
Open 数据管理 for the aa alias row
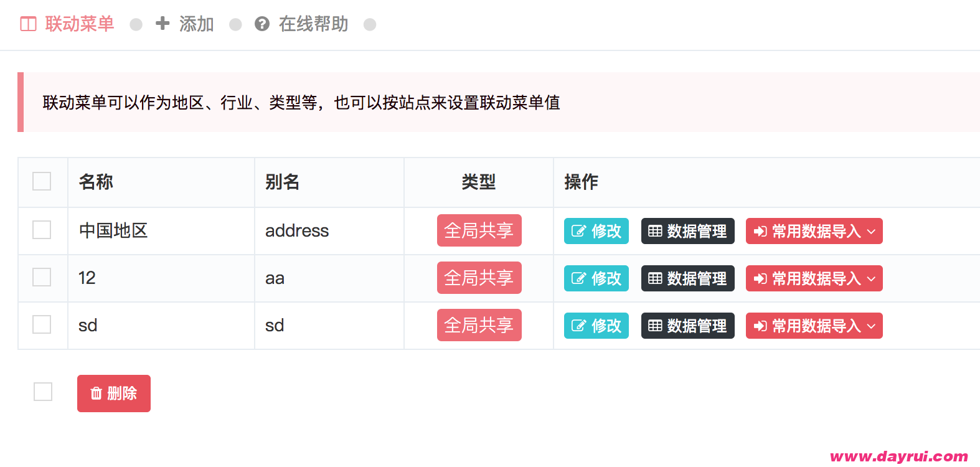click(688, 278)
